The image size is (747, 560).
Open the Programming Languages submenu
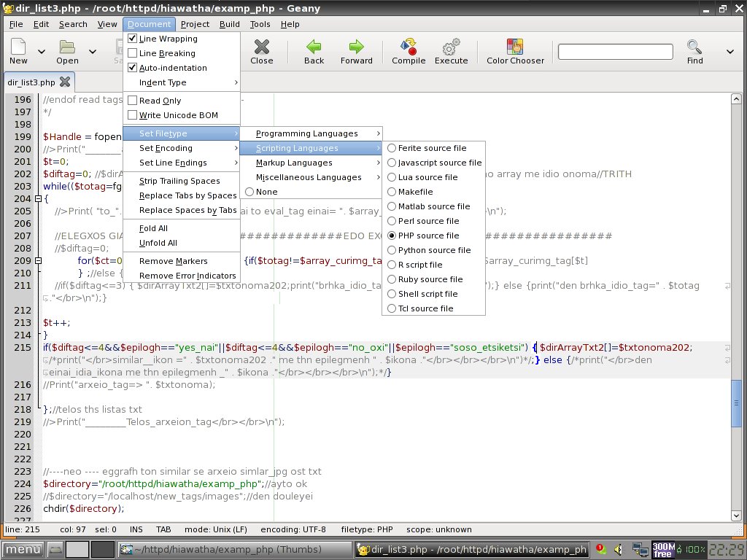[311, 134]
